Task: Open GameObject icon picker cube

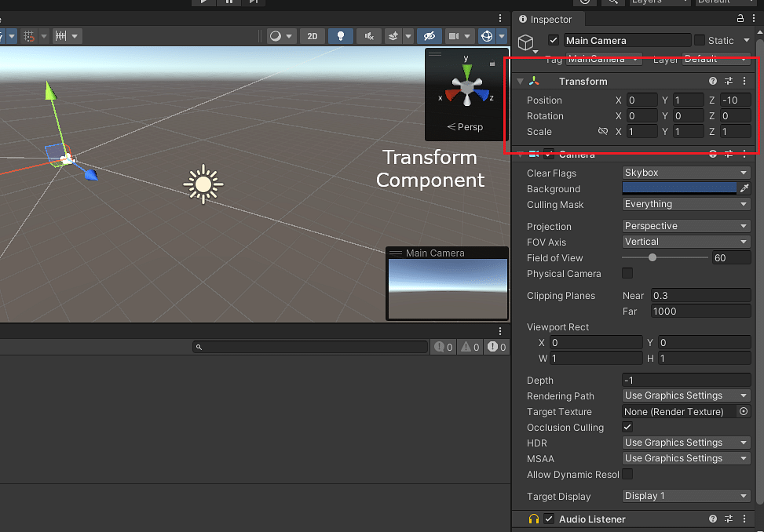Action: tap(527, 43)
